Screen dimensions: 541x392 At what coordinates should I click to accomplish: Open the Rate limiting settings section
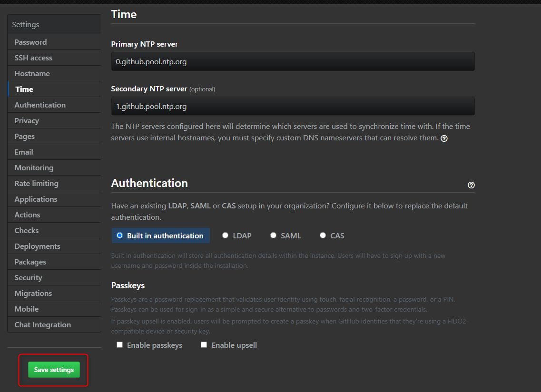36,183
